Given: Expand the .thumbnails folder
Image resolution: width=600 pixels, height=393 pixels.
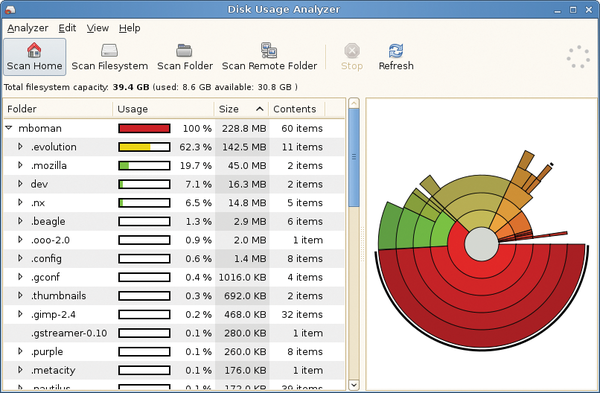Looking at the screenshot, I should pyautogui.click(x=20, y=295).
